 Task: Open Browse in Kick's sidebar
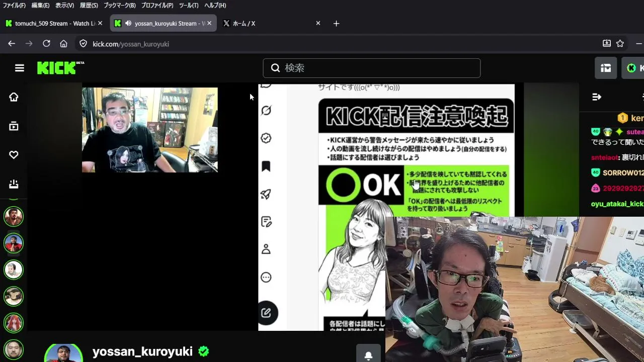14,126
